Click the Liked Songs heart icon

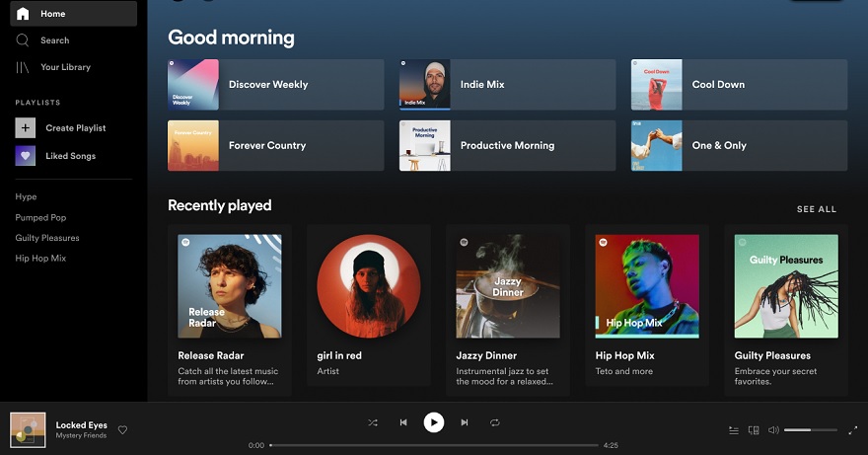coord(25,156)
